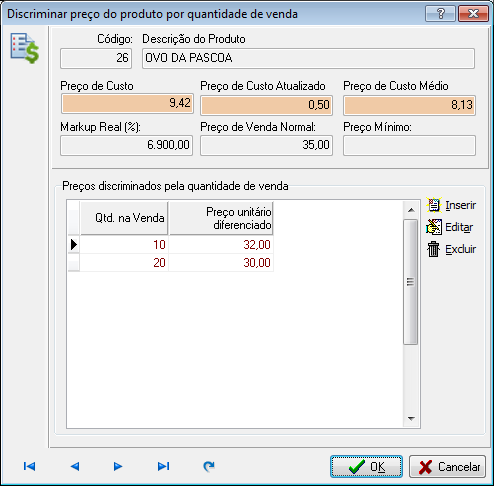
Task: Click the Cancelar button
Action: [x=447, y=467]
